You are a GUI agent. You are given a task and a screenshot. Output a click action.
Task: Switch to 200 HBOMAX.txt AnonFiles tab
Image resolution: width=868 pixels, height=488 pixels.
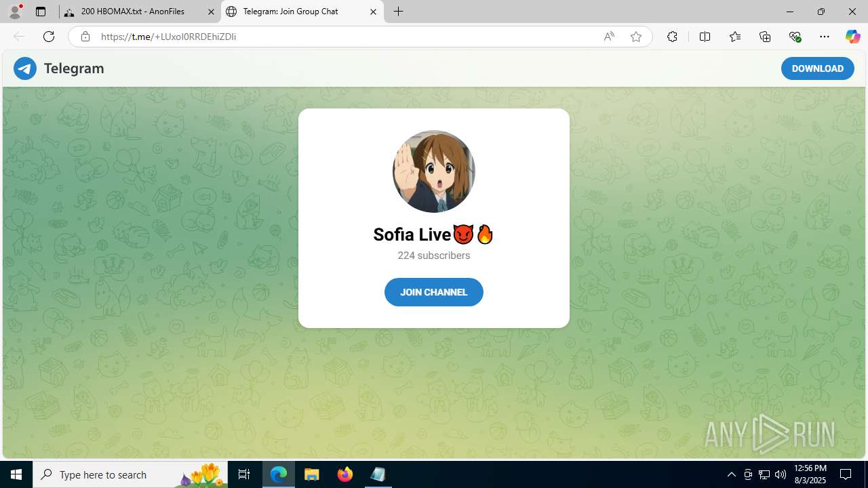(140, 12)
